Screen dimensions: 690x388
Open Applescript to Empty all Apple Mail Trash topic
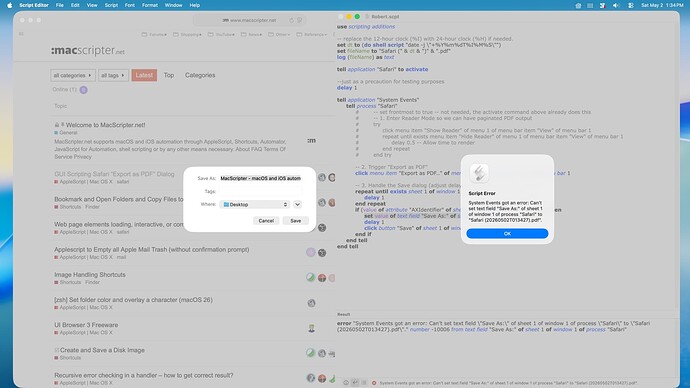[x=151, y=249]
